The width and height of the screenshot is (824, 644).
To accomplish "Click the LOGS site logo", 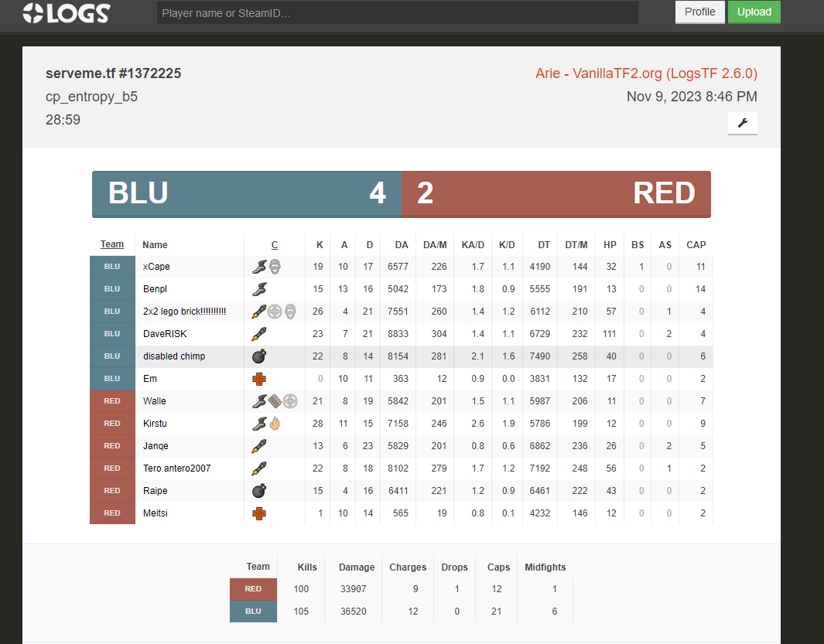I will [67, 12].
